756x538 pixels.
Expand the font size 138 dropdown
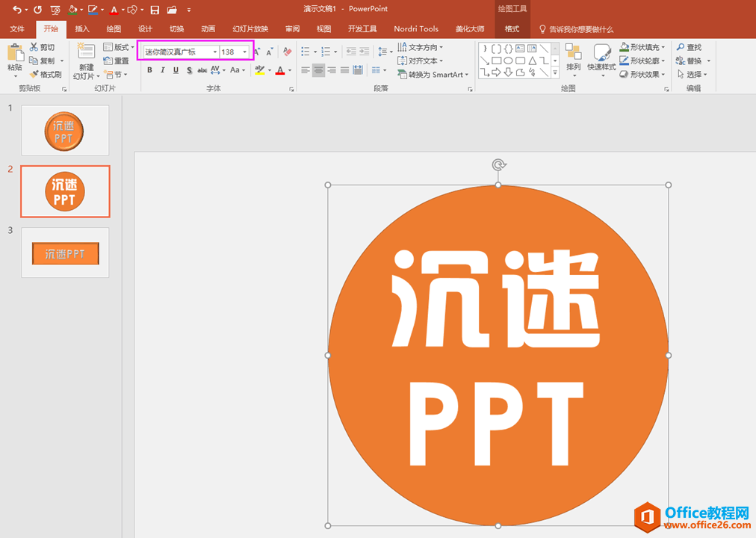pyautogui.click(x=244, y=52)
